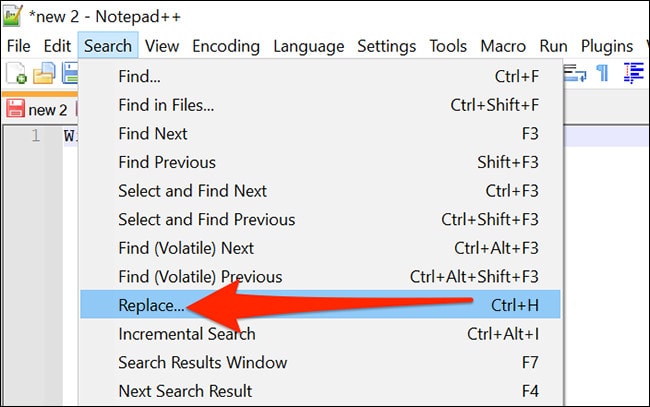Toggle the Show Indent Guide icon
Screen dimensions: 650x407
pos(634,72)
